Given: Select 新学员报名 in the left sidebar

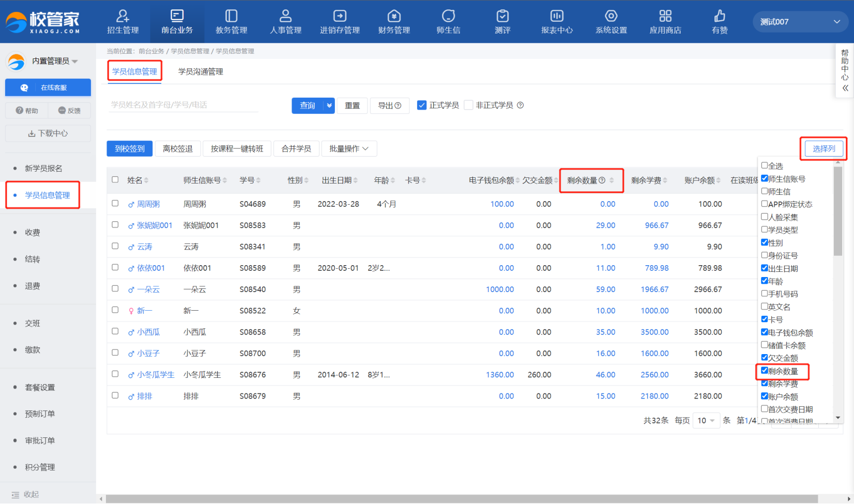Looking at the screenshot, I should [x=43, y=169].
